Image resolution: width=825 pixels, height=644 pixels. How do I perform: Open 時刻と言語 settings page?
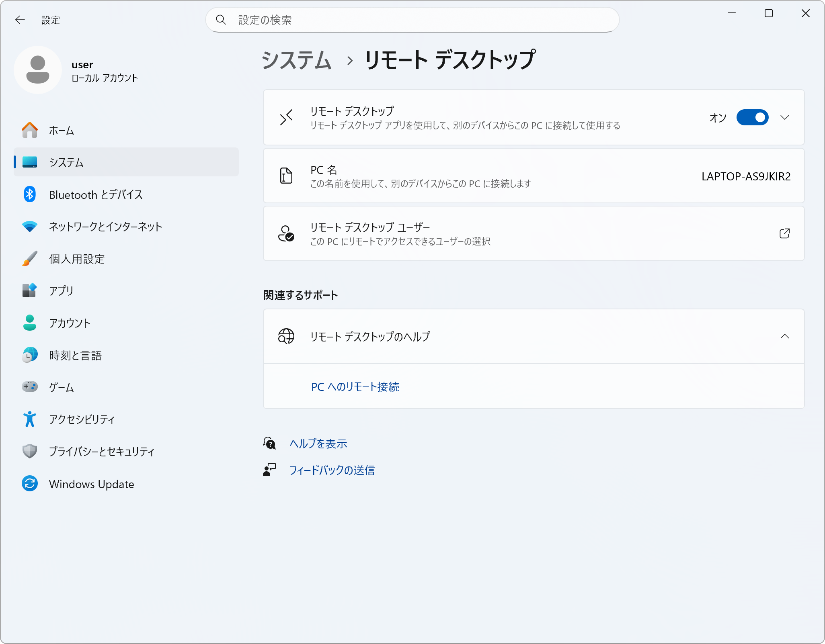75,355
